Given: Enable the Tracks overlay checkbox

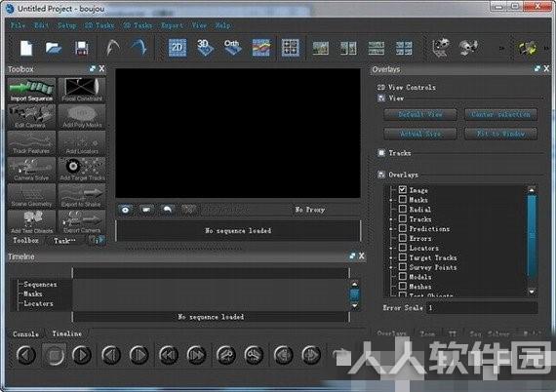Looking at the screenshot, I should point(403,218).
